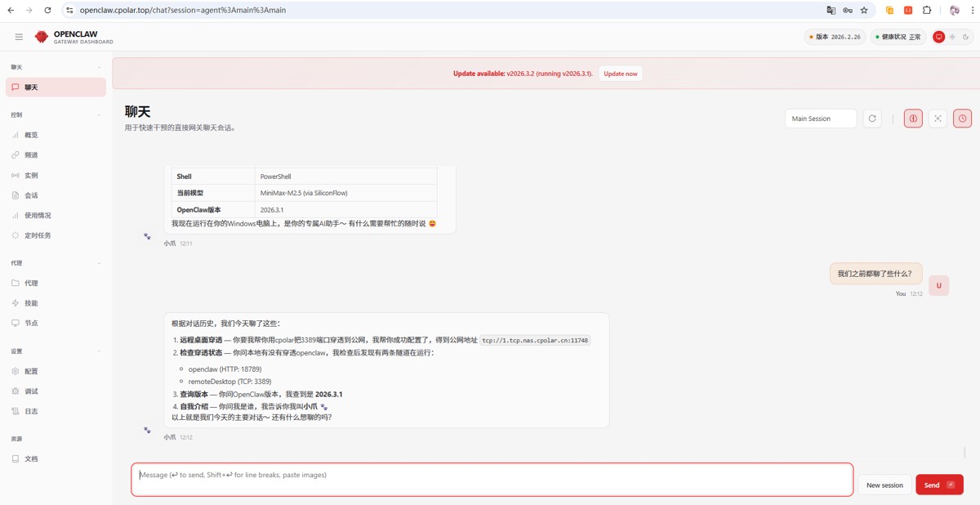Reload the browser page

pyautogui.click(x=47, y=10)
